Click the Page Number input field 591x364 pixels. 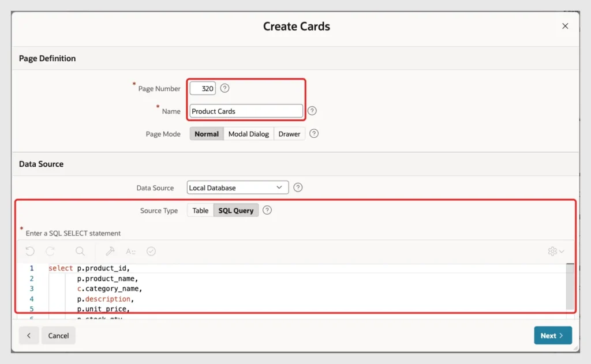click(x=203, y=89)
